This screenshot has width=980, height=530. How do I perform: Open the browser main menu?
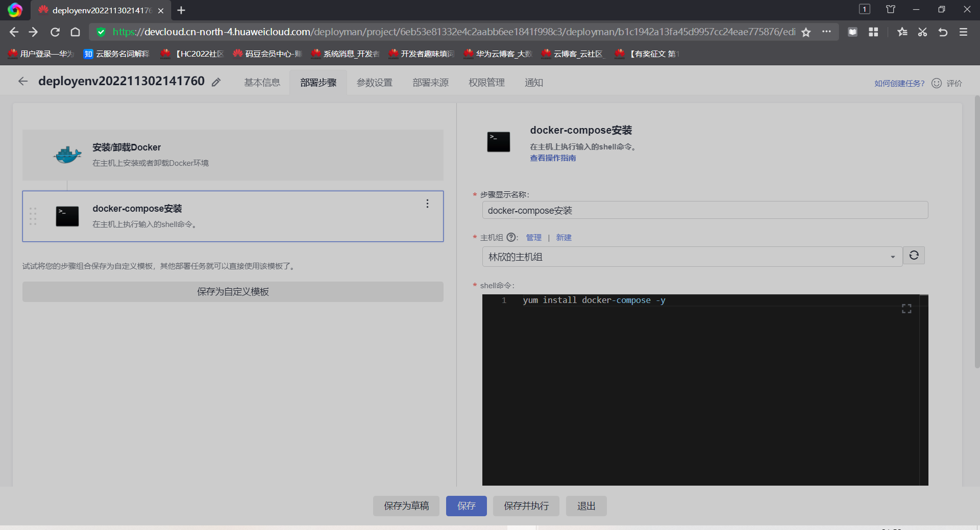click(964, 32)
